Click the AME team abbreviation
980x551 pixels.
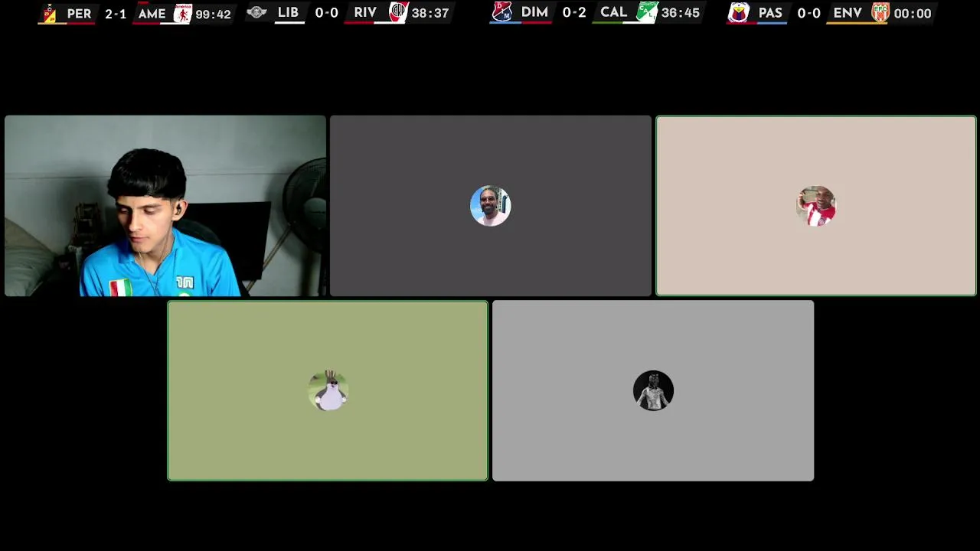point(152,14)
